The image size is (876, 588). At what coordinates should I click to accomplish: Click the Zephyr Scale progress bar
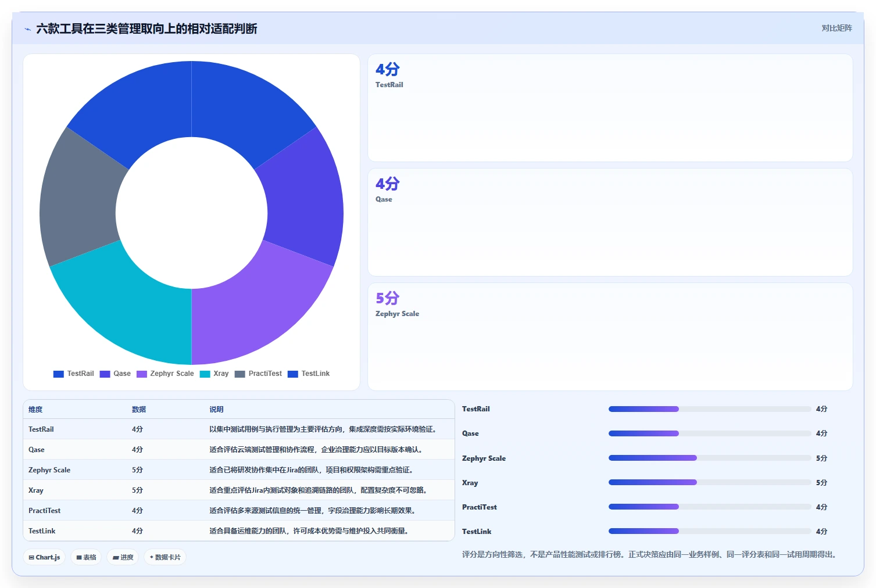710,458
